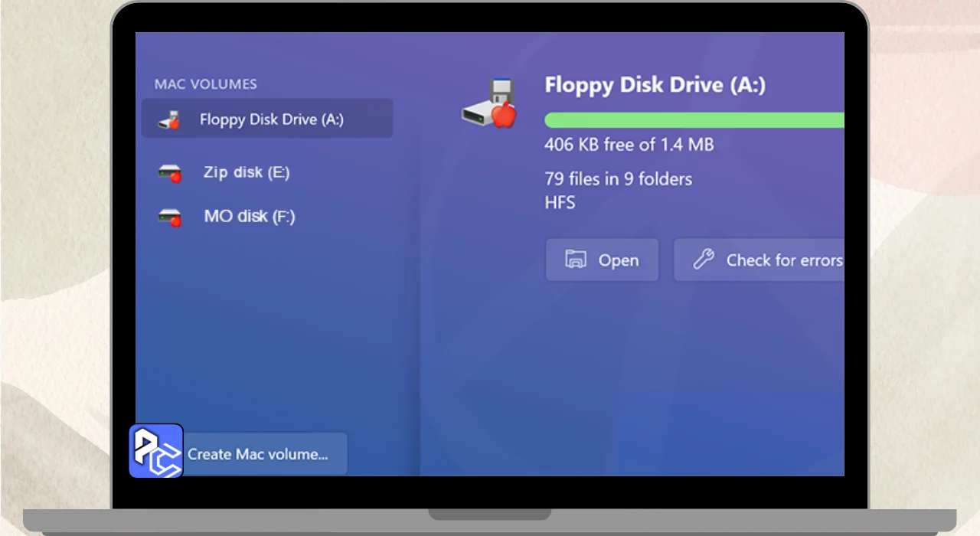The width and height of the screenshot is (980, 536).
Task: Click the green storage usage bar
Action: [x=694, y=120]
